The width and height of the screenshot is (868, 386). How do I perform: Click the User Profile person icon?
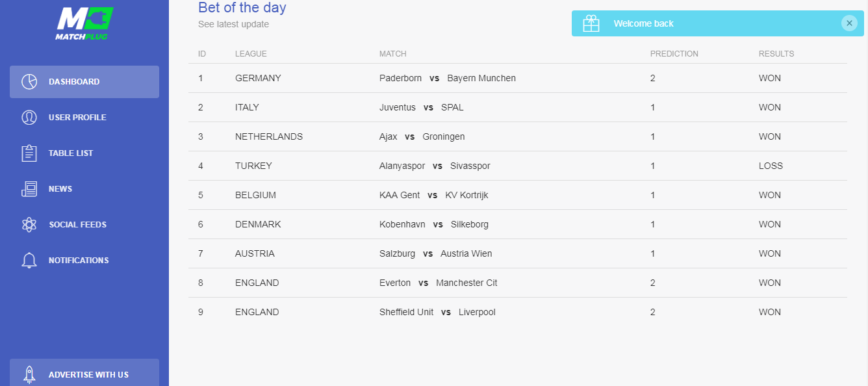click(29, 118)
